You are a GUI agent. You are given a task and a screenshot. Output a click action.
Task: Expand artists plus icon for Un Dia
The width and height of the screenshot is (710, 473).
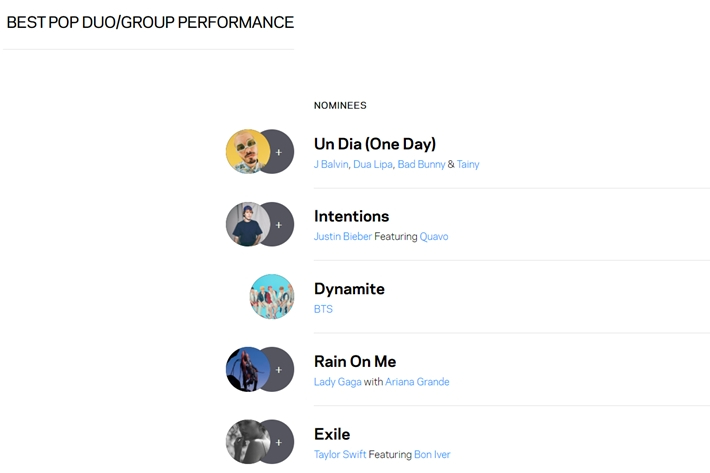[x=278, y=152]
